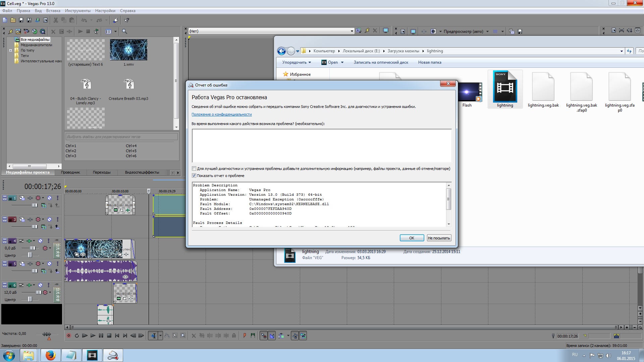Click the lightning bolt icon in media panel
The height and width of the screenshot is (362, 644).
click(x=10, y=32)
